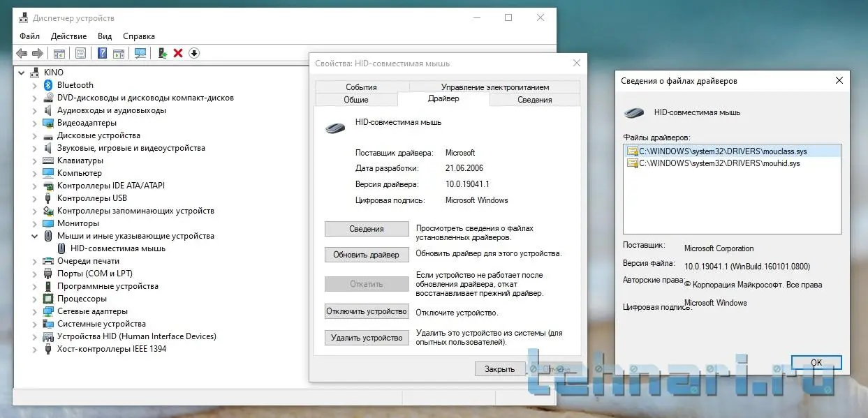Viewport: 868px width, 418px height.
Task: Click the Порты (COM и LPT) icon
Action: (x=48, y=274)
